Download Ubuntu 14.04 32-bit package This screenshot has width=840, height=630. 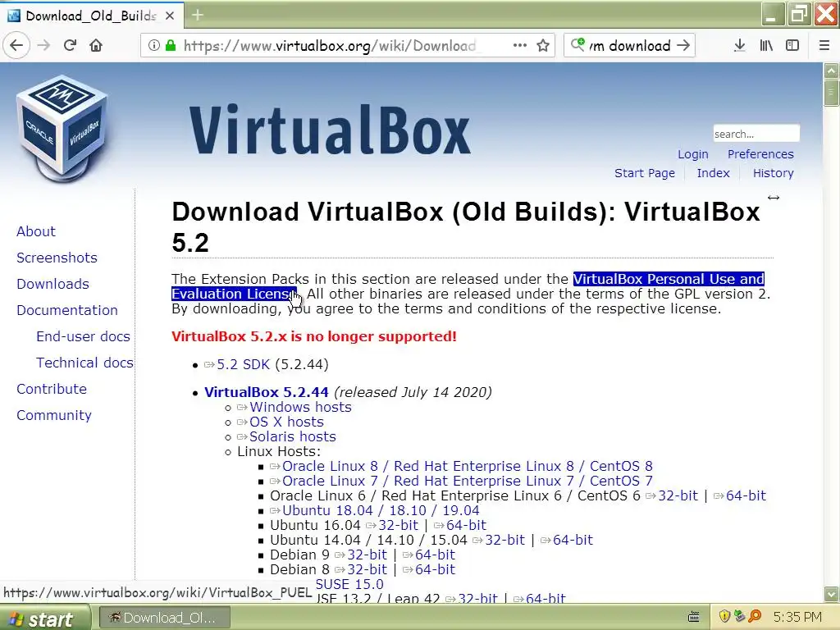point(504,540)
